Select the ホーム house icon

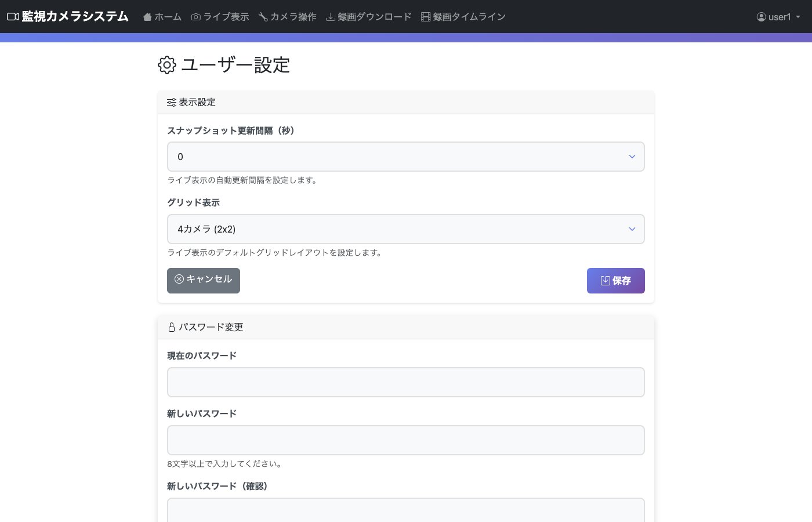pos(147,17)
